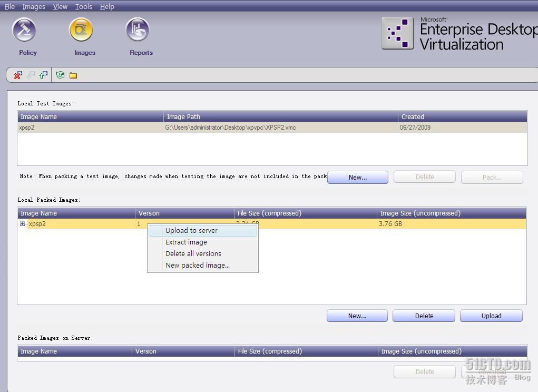The height and width of the screenshot is (392, 538).
Task: Click Image Name header in Packed Images on Server
Action: pos(75,351)
